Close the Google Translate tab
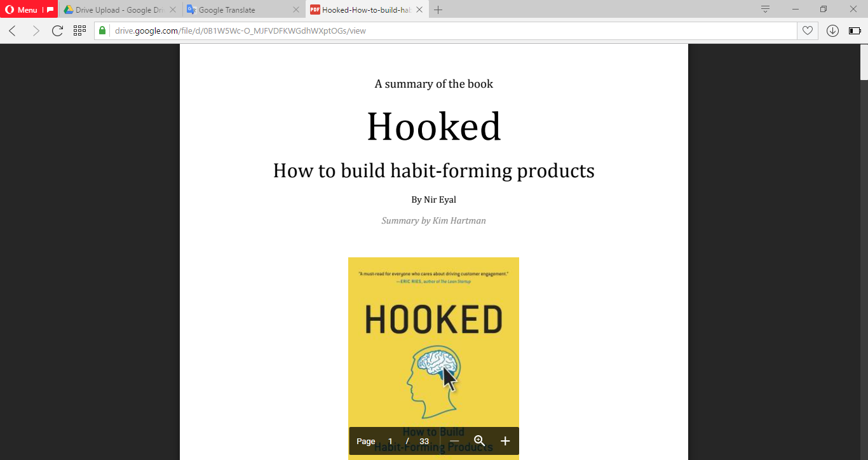Image resolution: width=868 pixels, height=460 pixels. (295, 10)
